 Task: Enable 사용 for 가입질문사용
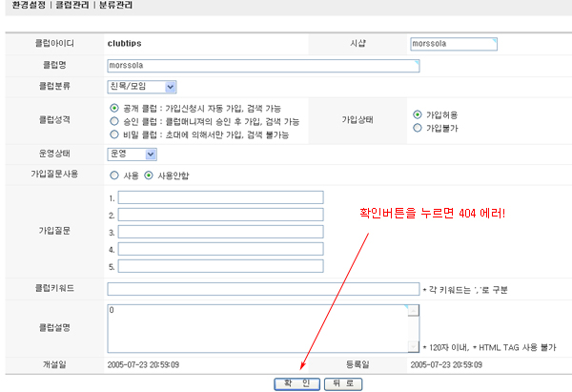click(x=115, y=175)
